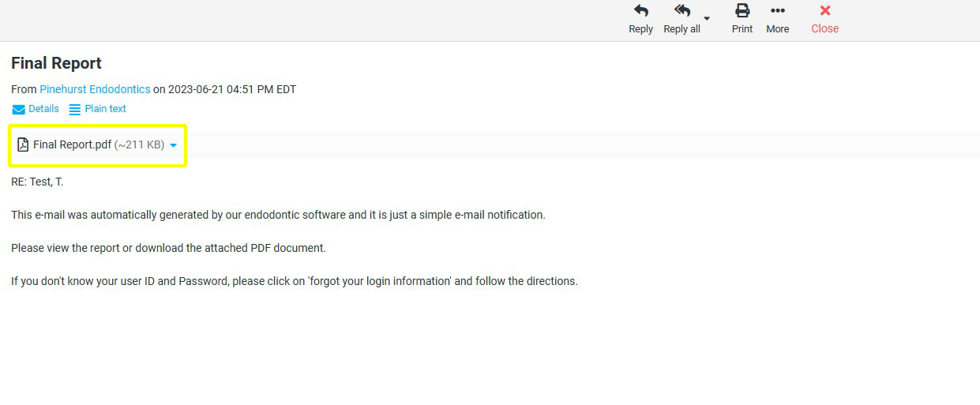Show message header Details

coord(43,109)
